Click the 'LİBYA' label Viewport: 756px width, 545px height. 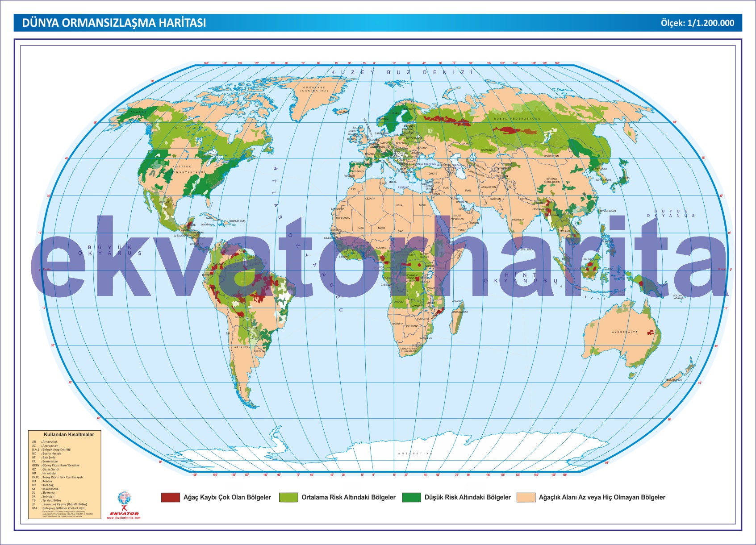[399, 205]
